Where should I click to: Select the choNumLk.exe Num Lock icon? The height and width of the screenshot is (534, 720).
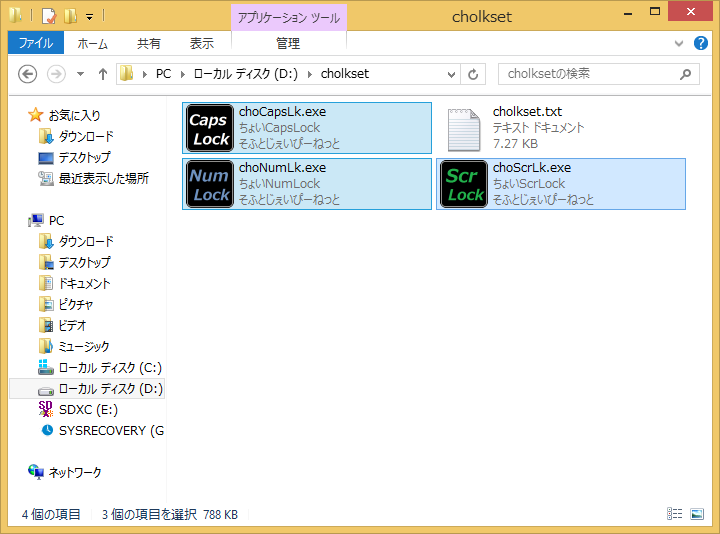coord(210,184)
